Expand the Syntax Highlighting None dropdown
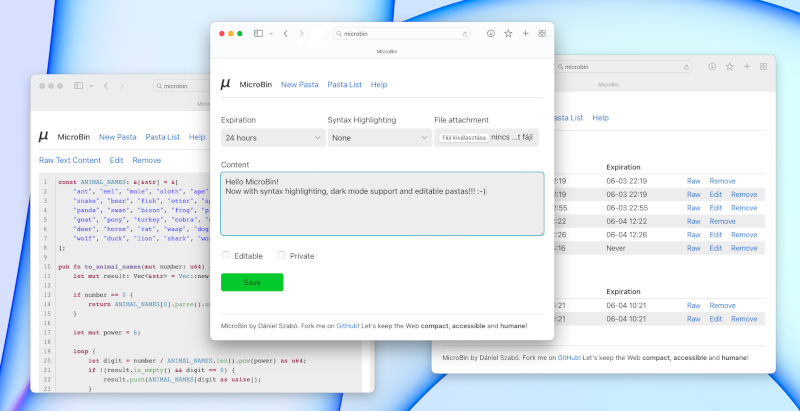 380,138
